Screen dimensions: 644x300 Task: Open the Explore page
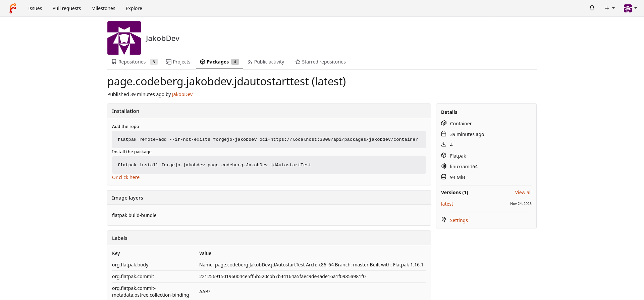(x=134, y=8)
